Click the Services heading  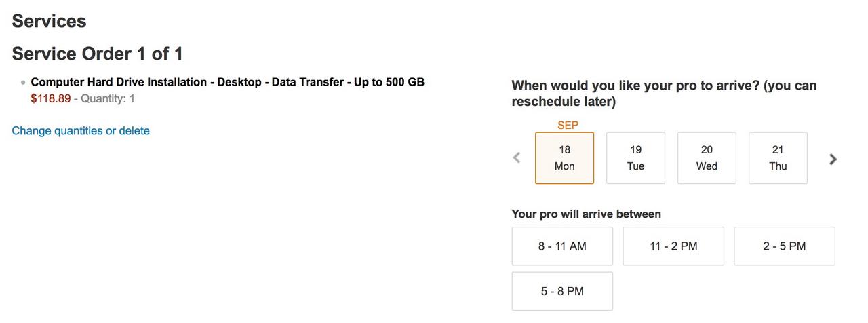point(49,21)
